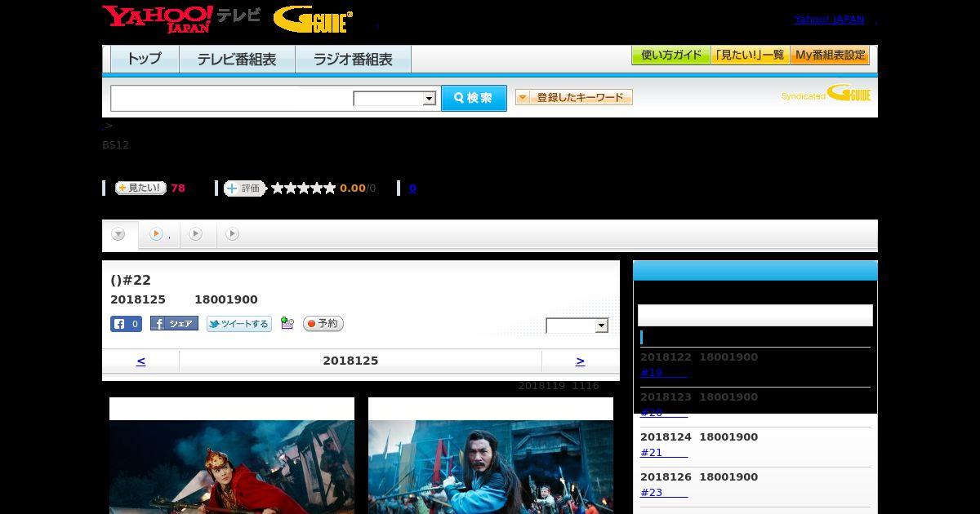The width and height of the screenshot is (980, 514).
Task: Click the ()#22 program title
Action: coord(131,281)
